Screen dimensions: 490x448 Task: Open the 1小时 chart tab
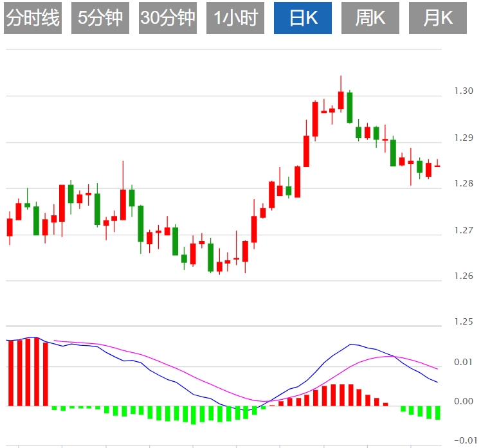coord(235,18)
